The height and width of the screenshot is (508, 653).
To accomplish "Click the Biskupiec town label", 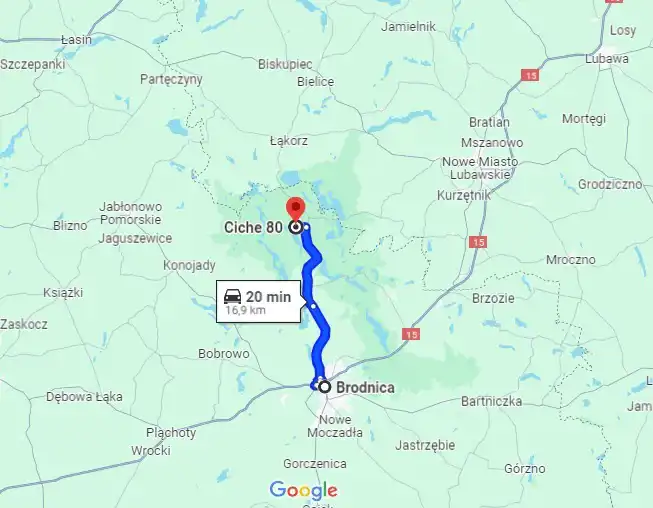I will 285,64.
